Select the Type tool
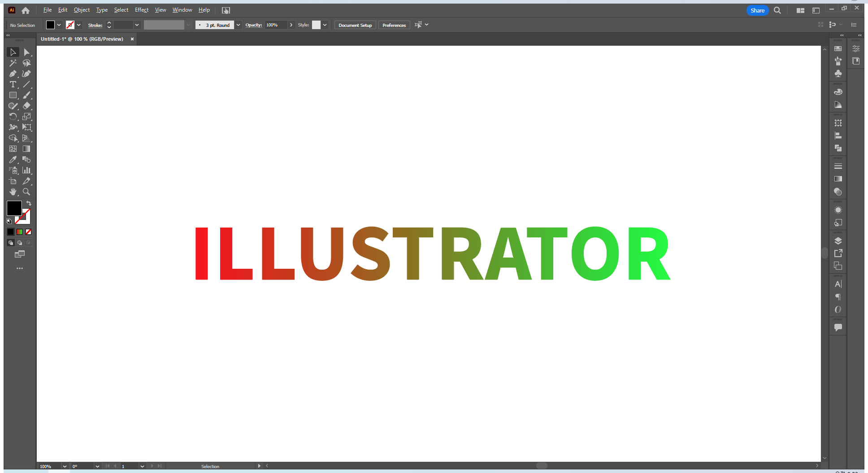The image size is (868, 473). pyautogui.click(x=13, y=85)
